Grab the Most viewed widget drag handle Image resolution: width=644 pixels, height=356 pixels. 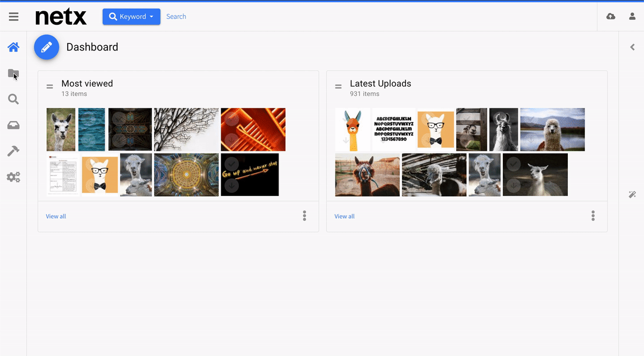click(50, 86)
